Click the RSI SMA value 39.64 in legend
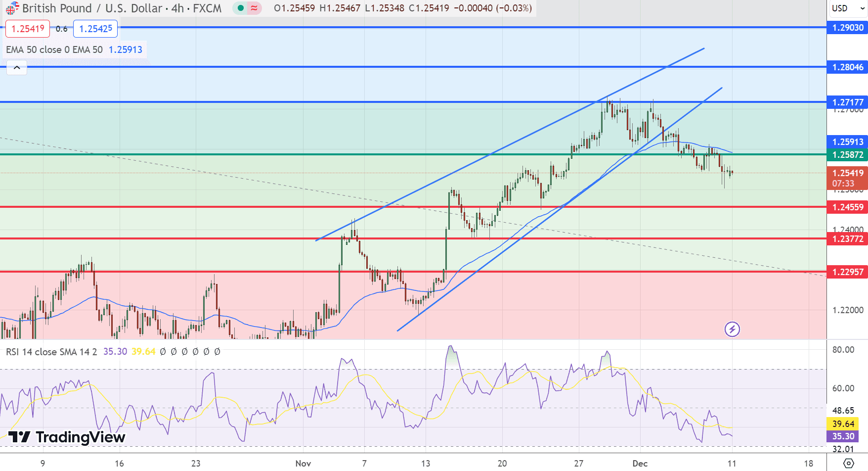868x471 pixels. 143,352
